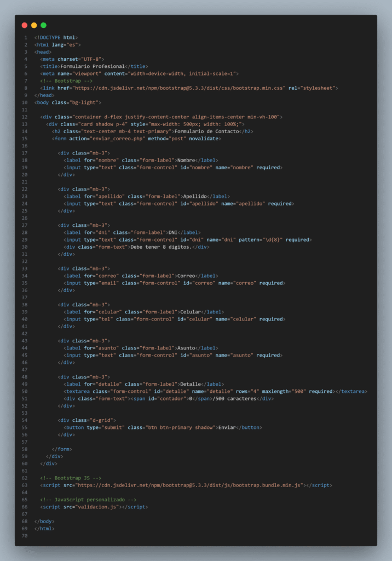Click the 'Detalle' label text on line 49
The image size is (392, 561).
click(191, 384)
